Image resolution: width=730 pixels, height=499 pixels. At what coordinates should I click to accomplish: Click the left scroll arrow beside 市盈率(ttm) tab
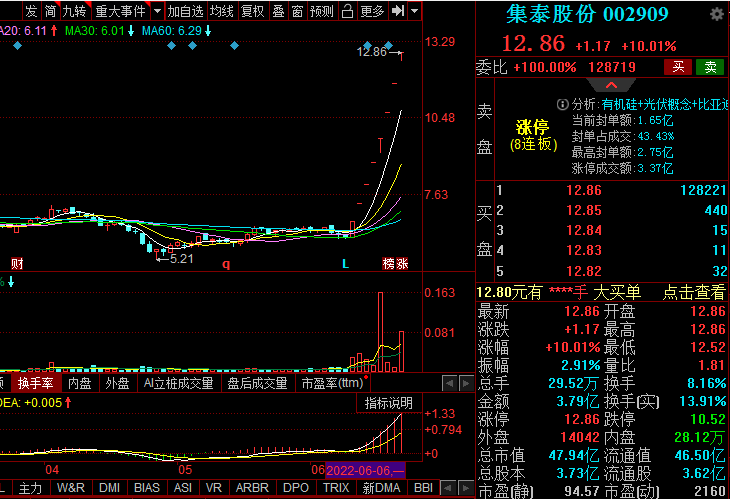coord(449,384)
